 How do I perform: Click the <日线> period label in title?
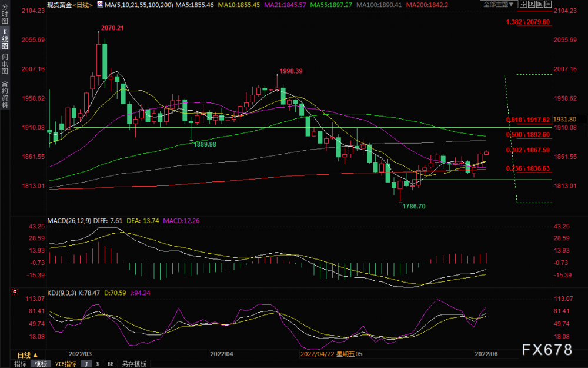pyautogui.click(x=82, y=5)
